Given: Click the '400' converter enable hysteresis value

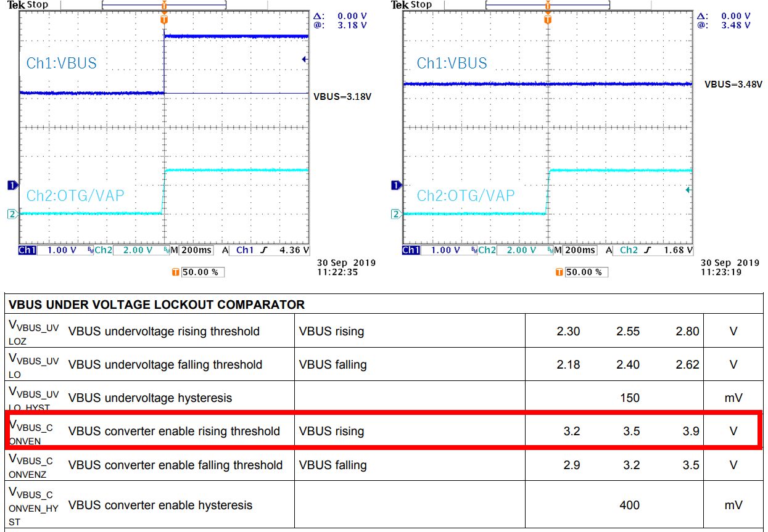Looking at the screenshot, I should [630, 505].
